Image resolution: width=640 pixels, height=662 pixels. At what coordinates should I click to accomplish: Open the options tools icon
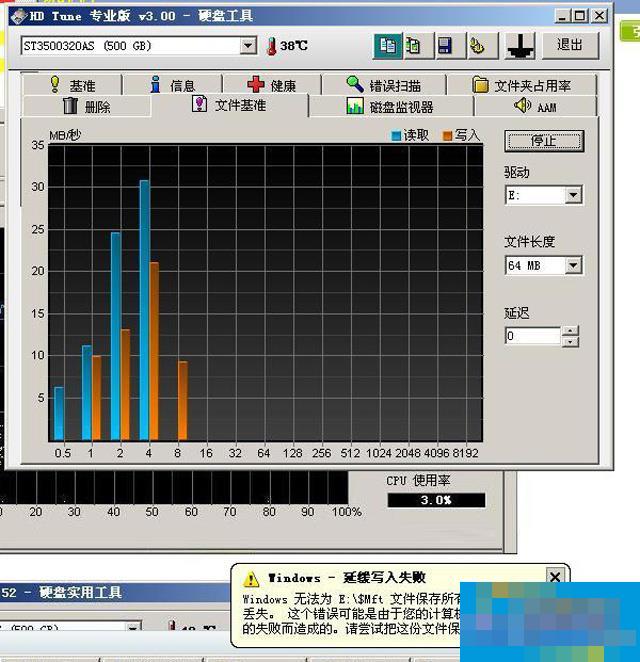(482, 45)
